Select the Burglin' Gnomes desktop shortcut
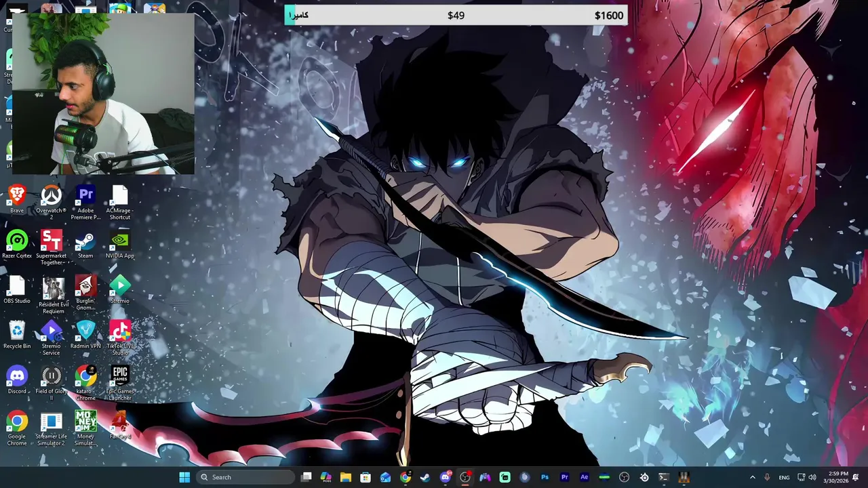The width and height of the screenshot is (868, 488). tap(85, 293)
